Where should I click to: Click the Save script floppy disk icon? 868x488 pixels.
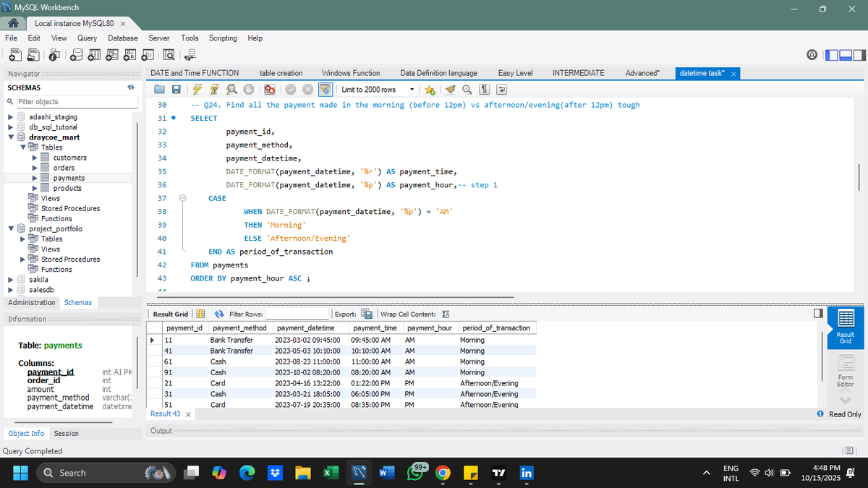176,90
